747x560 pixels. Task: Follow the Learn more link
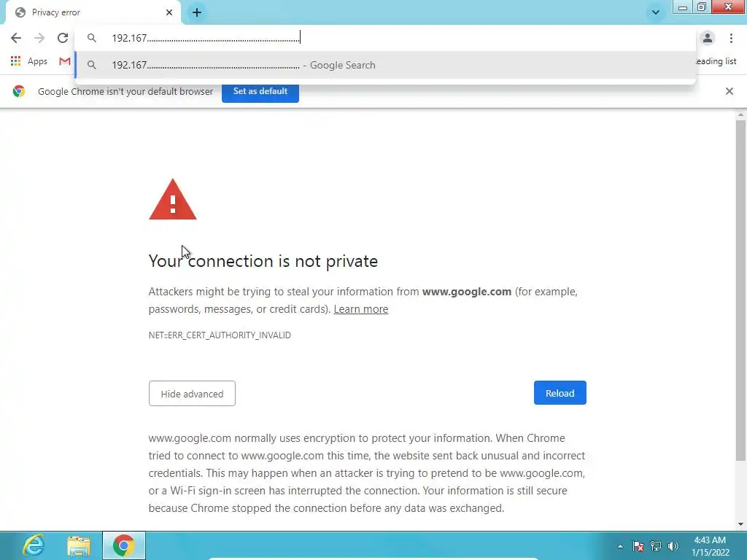360,309
